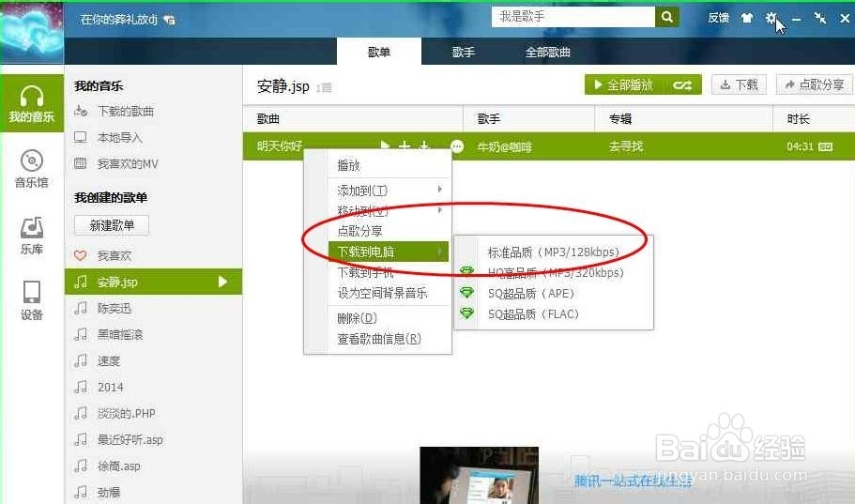Viewport: 855px width, 504px height.
Task: Click album 去寻找 in song row
Action: point(626,146)
